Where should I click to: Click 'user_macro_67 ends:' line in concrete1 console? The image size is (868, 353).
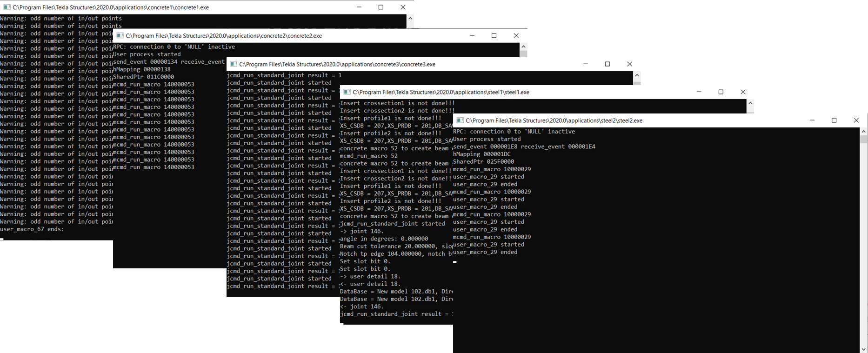(x=32, y=229)
